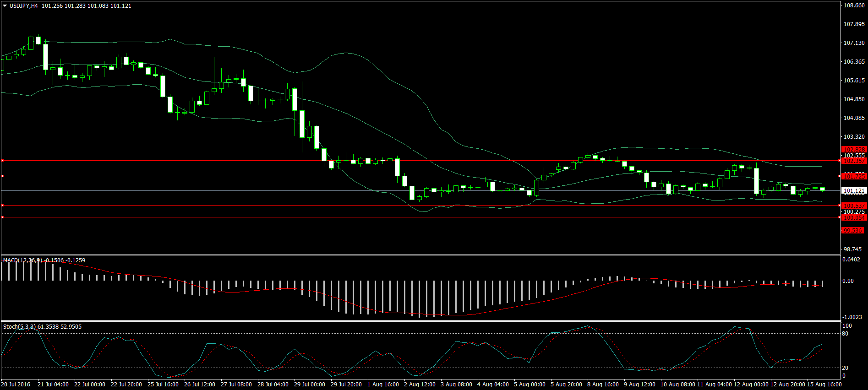Click the 107.130 price scale value
This screenshot has width=868, height=390.
click(854, 43)
